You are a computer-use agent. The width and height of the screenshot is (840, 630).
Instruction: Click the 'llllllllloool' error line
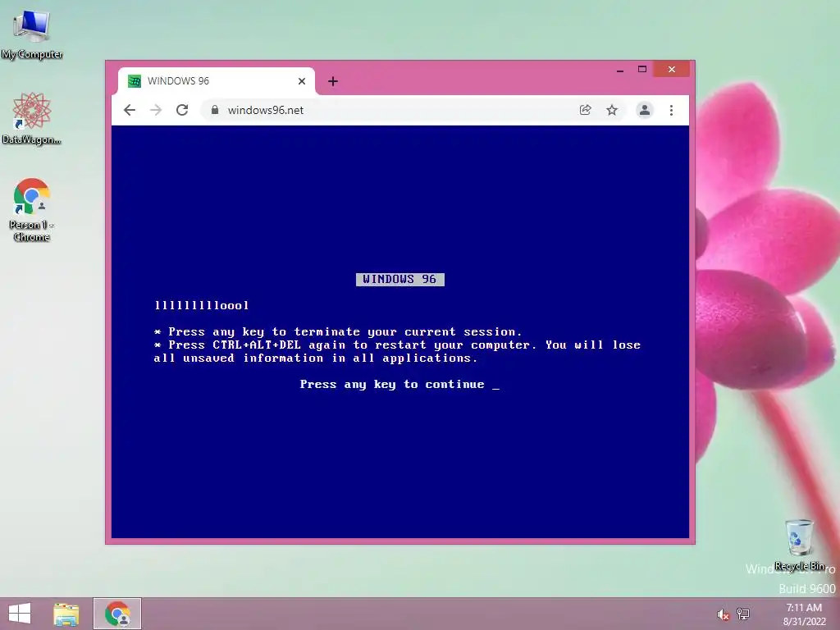(202, 305)
